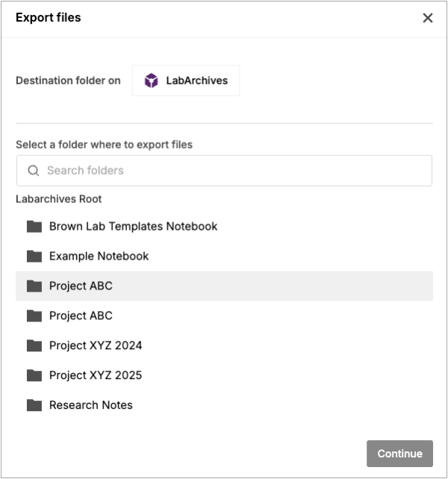The height and width of the screenshot is (479, 448).
Task: Click the purple LabArchives logo icon
Action: [x=152, y=81]
